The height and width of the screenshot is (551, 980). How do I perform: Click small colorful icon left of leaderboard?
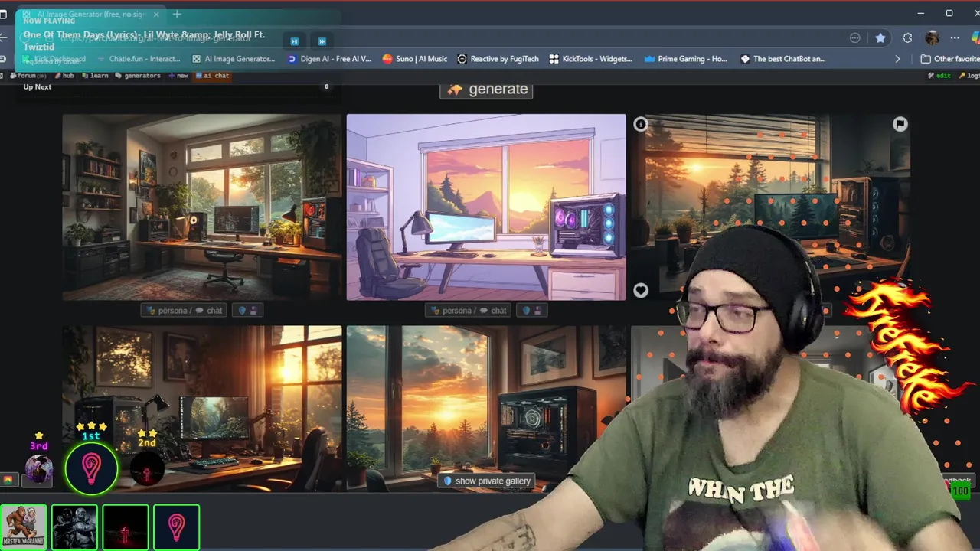point(8,480)
